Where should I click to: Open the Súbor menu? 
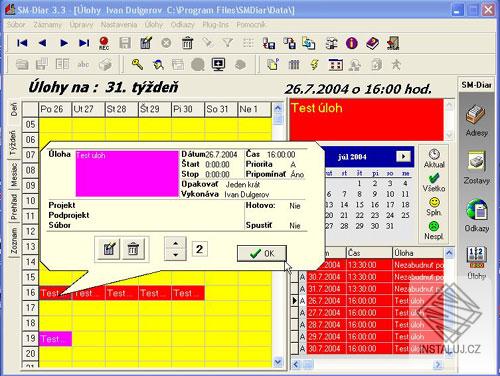point(16,25)
